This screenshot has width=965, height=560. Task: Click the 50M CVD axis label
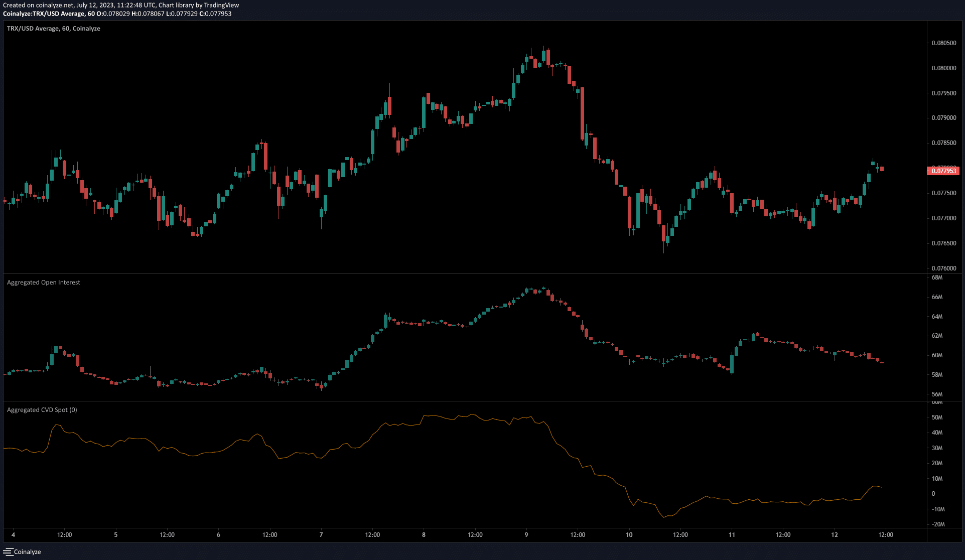pyautogui.click(x=937, y=417)
